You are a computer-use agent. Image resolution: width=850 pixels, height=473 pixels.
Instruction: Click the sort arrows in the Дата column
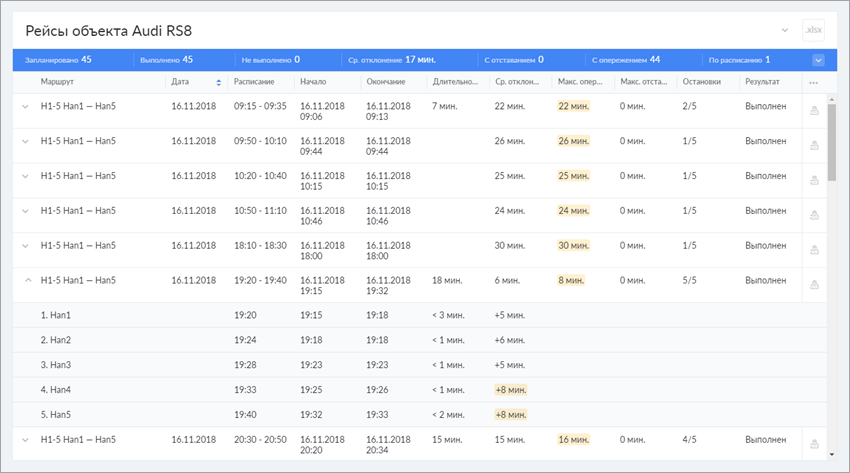[219, 82]
